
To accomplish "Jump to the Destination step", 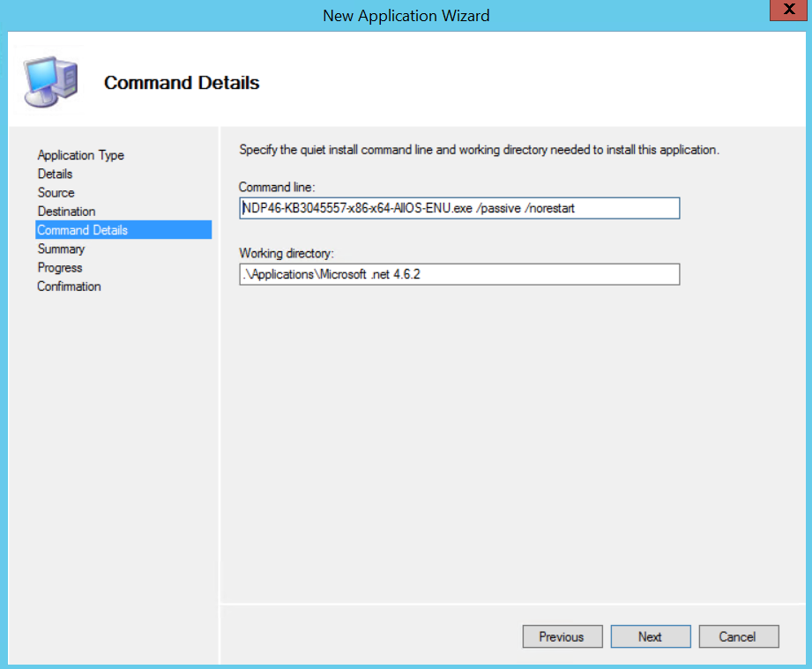I will click(x=66, y=212).
